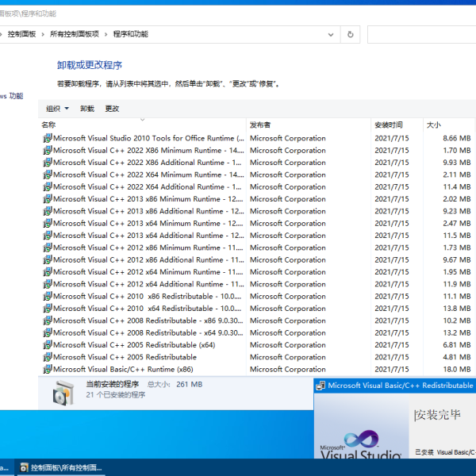The image size is (476, 476).
Task: Click icon of Visual C++ 2012 x86 Additional Runtime
Action: 48,260
